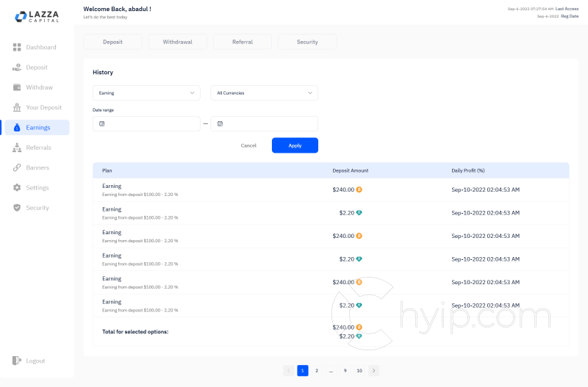This screenshot has width=588, height=387.
Task: Click the Banners link chain icon
Action: 17,167
